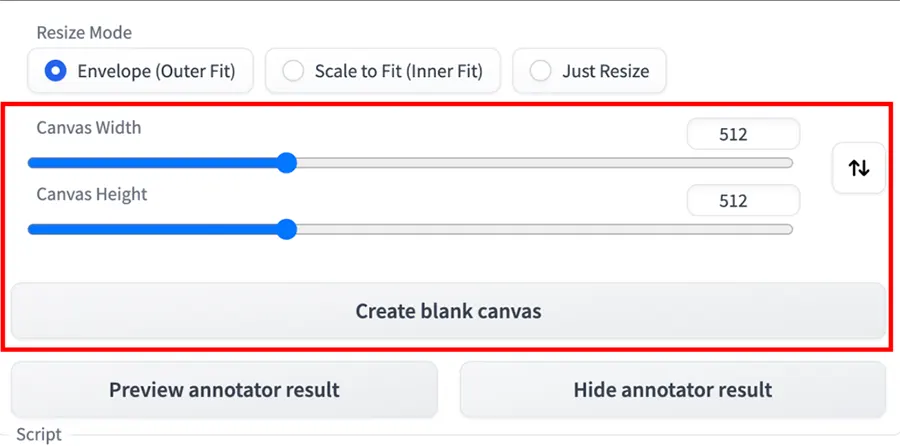The height and width of the screenshot is (446, 900).
Task: Click the Resize Mode label
Action: point(84,32)
